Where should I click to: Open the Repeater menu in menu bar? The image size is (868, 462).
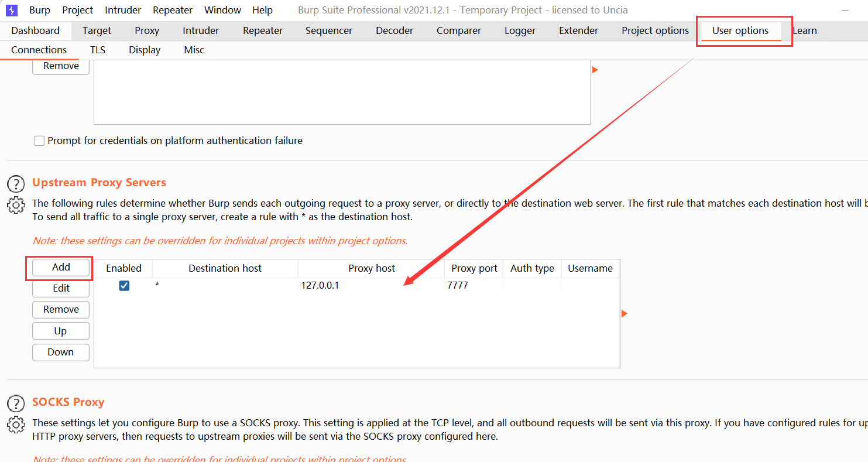coord(173,10)
